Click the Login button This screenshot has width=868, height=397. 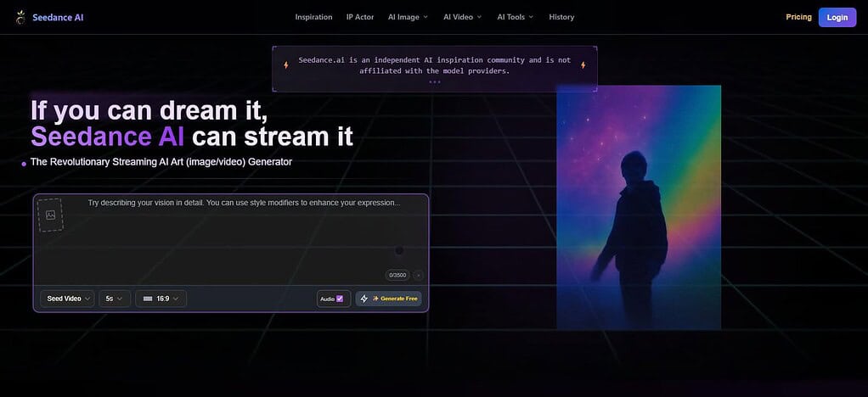tap(837, 17)
